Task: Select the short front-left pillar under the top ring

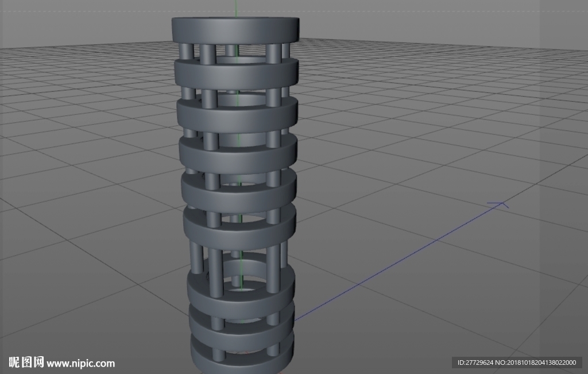Action: coord(207,55)
